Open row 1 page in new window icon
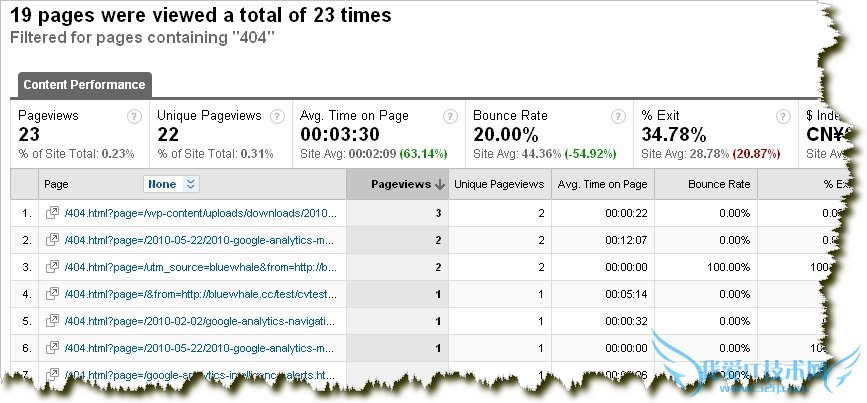The width and height of the screenshot is (867, 403). point(52,213)
